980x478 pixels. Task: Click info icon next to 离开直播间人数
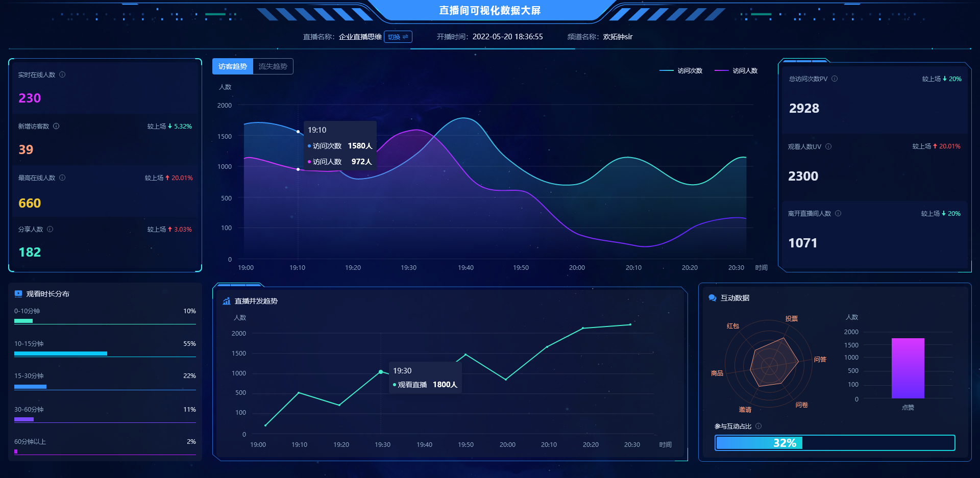[x=838, y=213]
